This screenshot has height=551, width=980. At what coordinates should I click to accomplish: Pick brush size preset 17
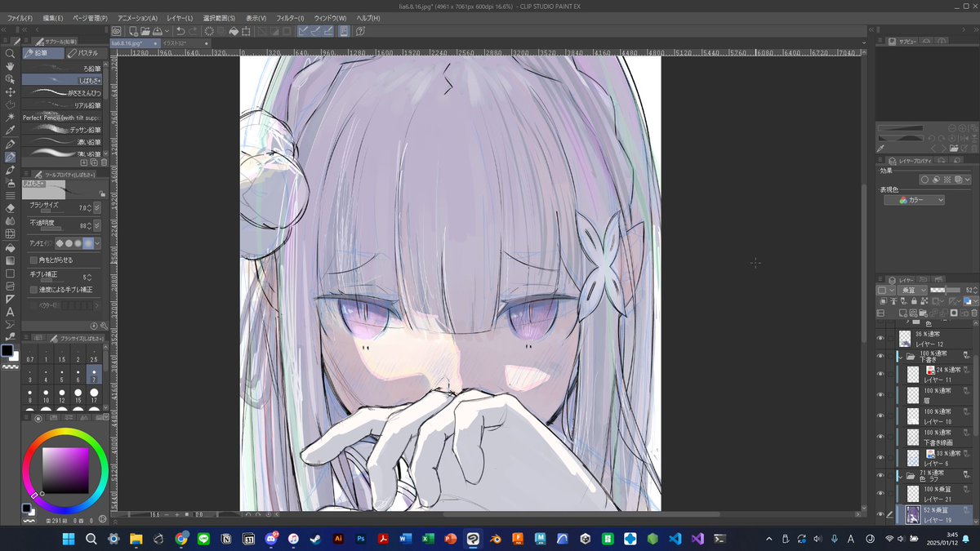point(94,396)
